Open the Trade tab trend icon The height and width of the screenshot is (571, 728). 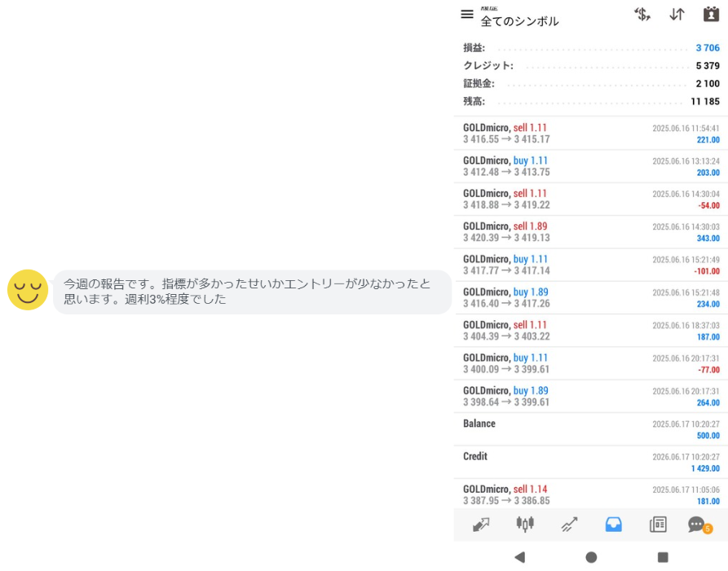(x=569, y=525)
